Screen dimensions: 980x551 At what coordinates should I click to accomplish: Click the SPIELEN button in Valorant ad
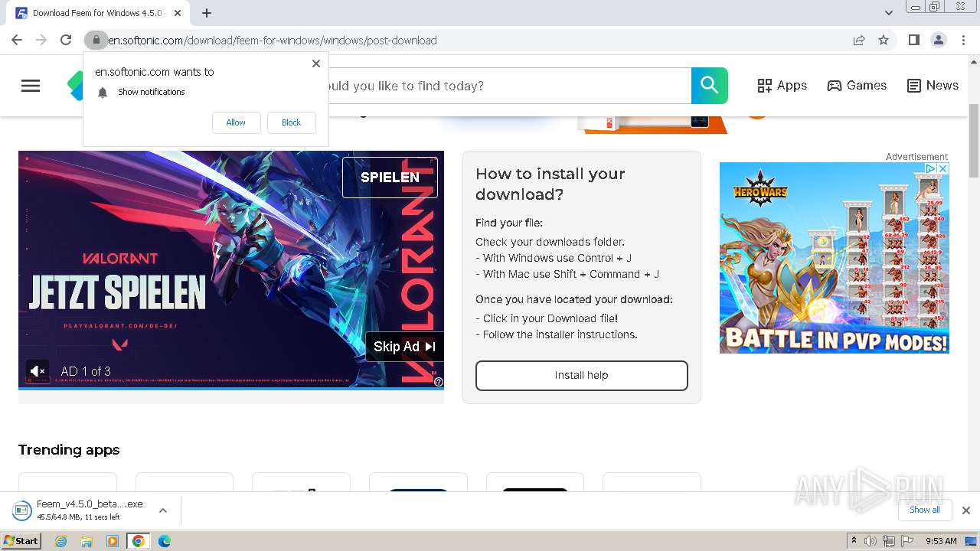click(390, 177)
